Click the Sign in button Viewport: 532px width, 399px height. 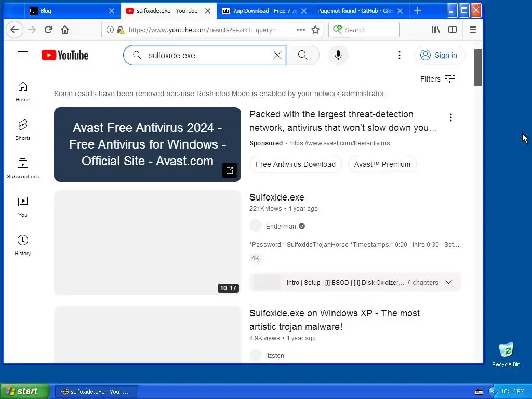pyautogui.click(x=440, y=55)
